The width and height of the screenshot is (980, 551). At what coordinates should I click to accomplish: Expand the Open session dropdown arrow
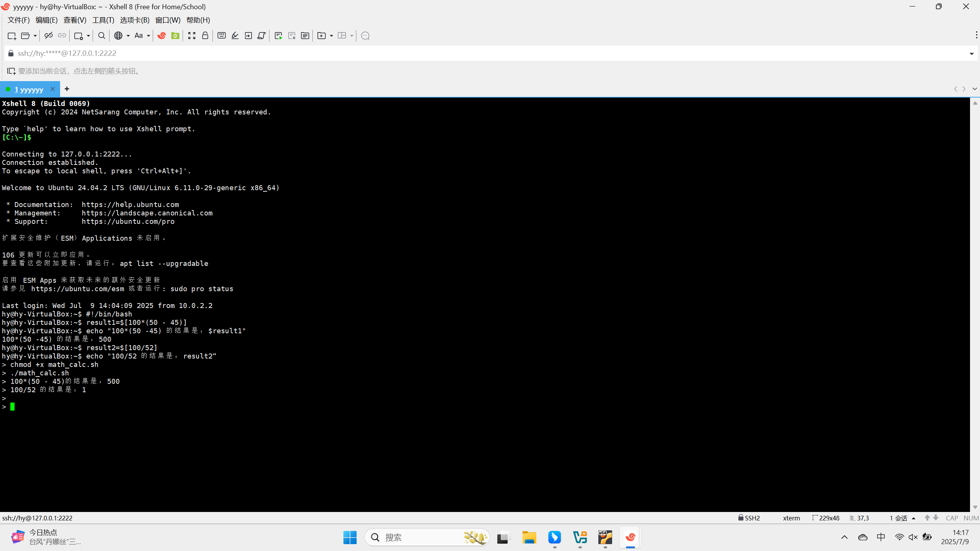[35, 36]
